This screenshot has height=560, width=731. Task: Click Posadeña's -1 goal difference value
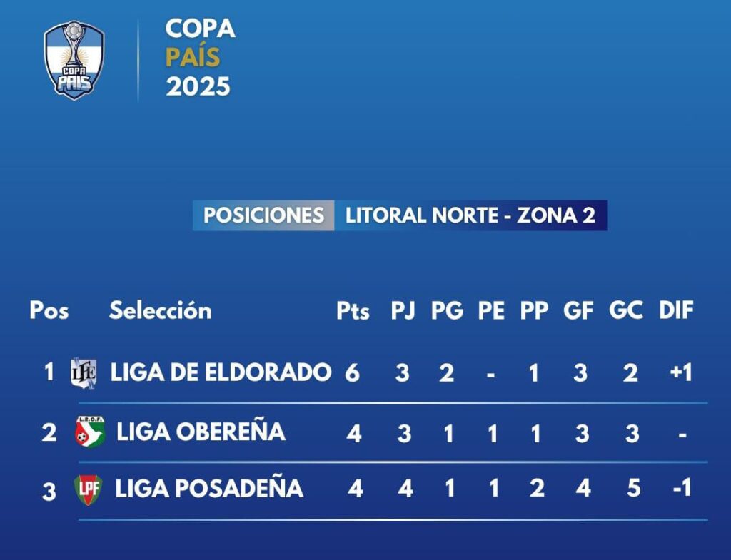(682, 488)
